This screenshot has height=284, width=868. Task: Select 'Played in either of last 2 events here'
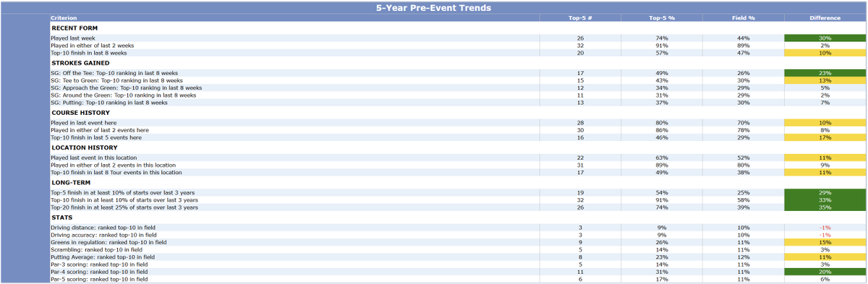point(99,130)
